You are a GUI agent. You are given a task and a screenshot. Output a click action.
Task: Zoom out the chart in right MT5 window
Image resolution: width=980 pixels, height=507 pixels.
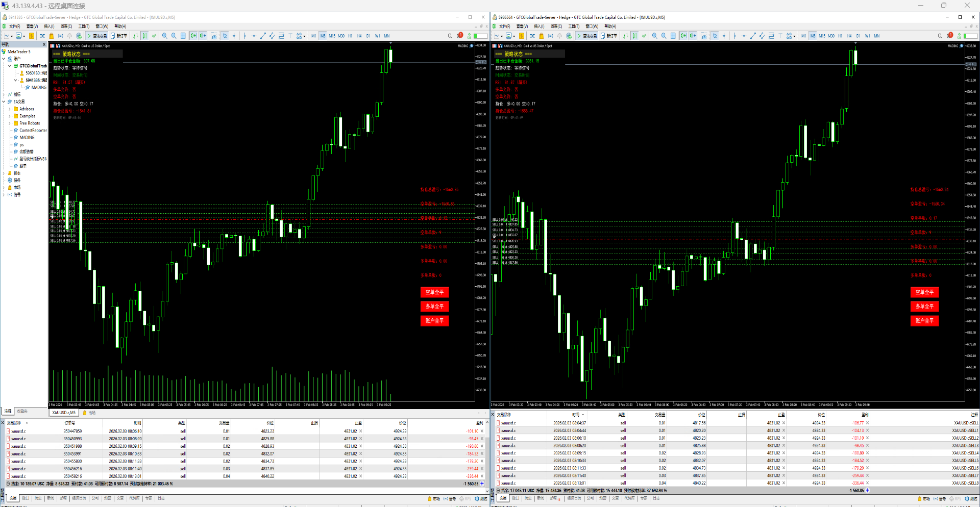[x=664, y=36]
